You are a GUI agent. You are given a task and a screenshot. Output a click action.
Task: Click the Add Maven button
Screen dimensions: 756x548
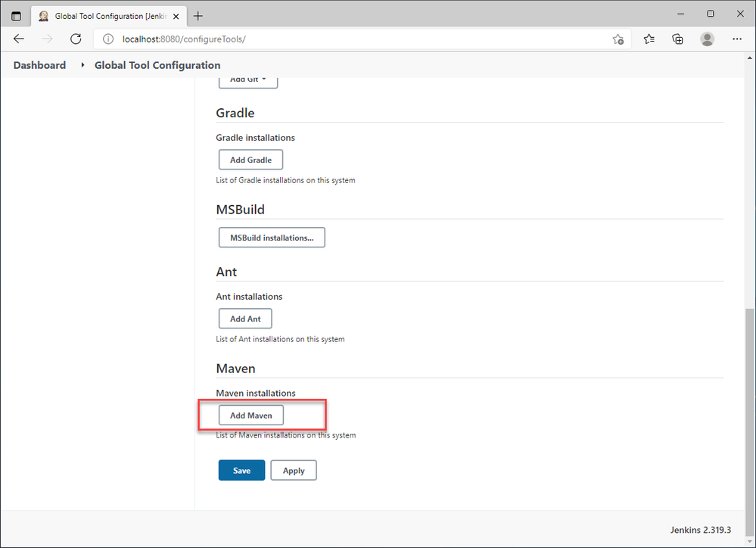[x=250, y=415]
